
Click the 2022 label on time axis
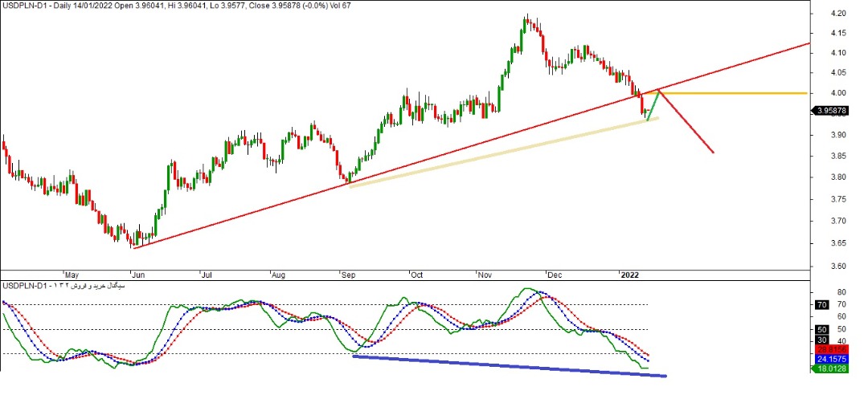tap(629, 275)
